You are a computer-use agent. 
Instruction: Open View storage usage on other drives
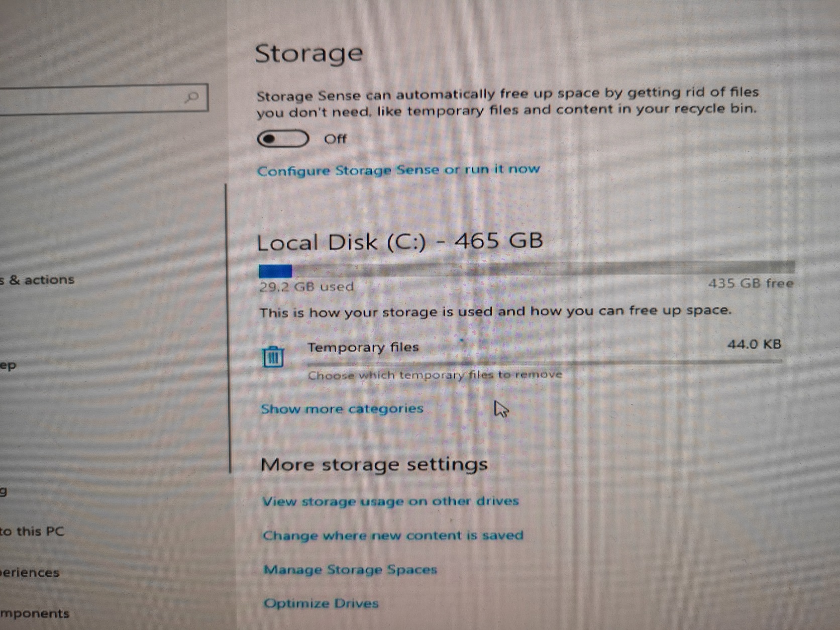click(390, 501)
